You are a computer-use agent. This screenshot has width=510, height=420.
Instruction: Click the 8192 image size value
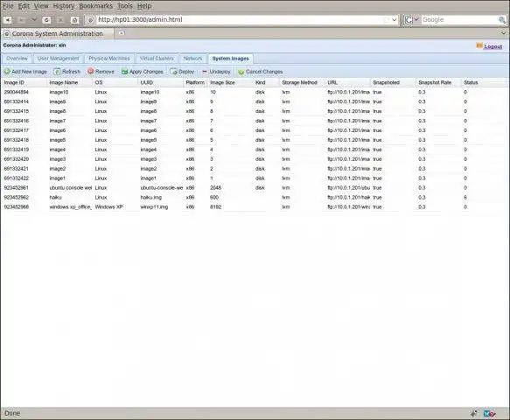(216, 206)
